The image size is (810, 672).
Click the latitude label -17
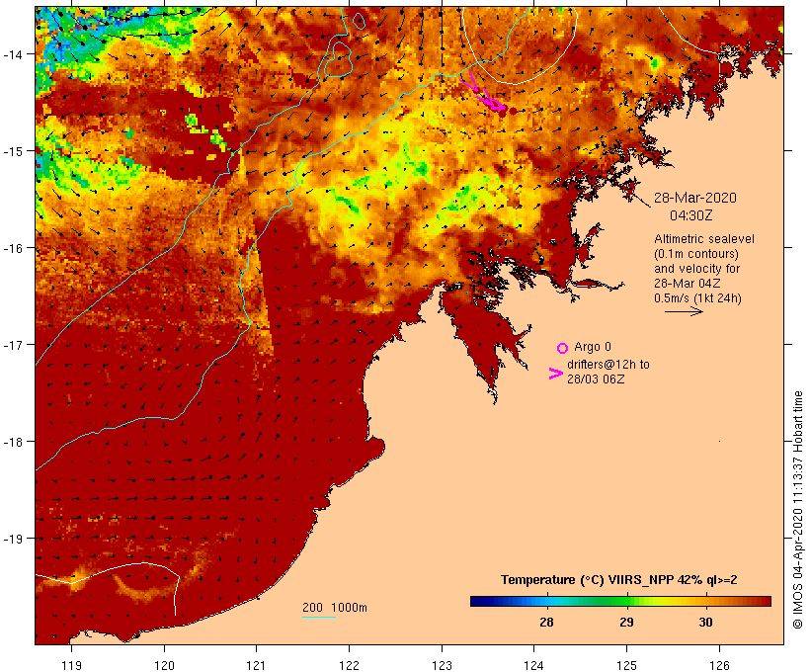[13, 345]
